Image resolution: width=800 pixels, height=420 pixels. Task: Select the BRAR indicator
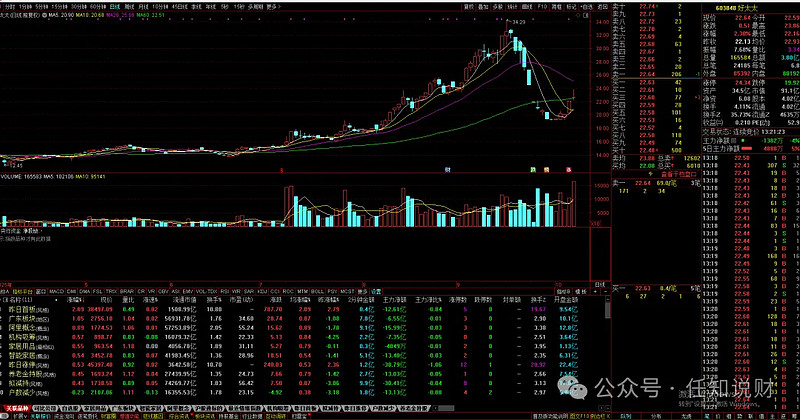click(127, 291)
